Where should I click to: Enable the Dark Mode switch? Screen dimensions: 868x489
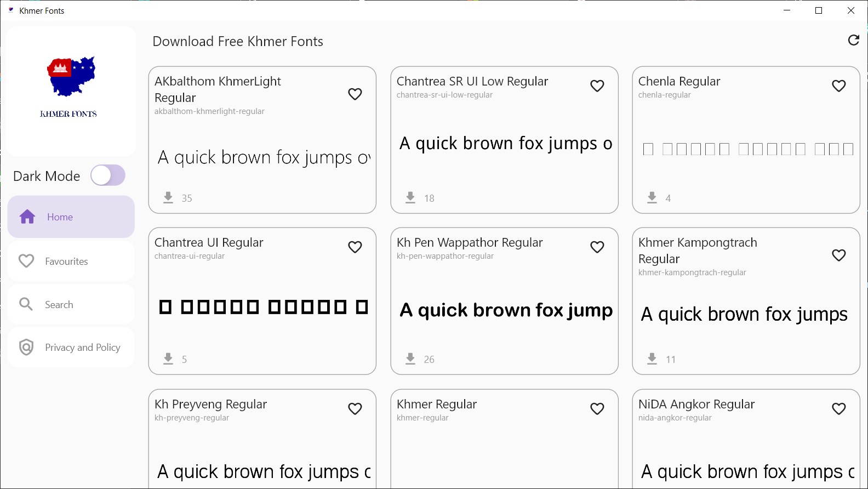108,175
